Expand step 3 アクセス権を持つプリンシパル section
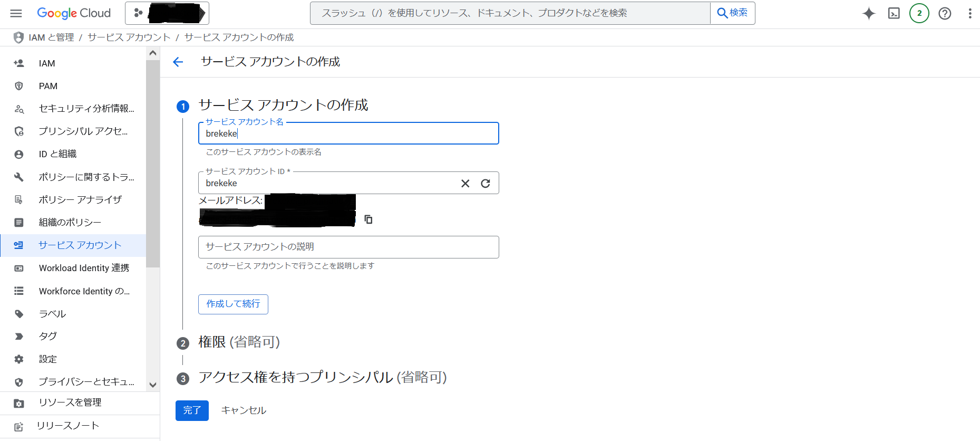Image resolution: width=980 pixels, height=441 pixels. click(322, 378)
